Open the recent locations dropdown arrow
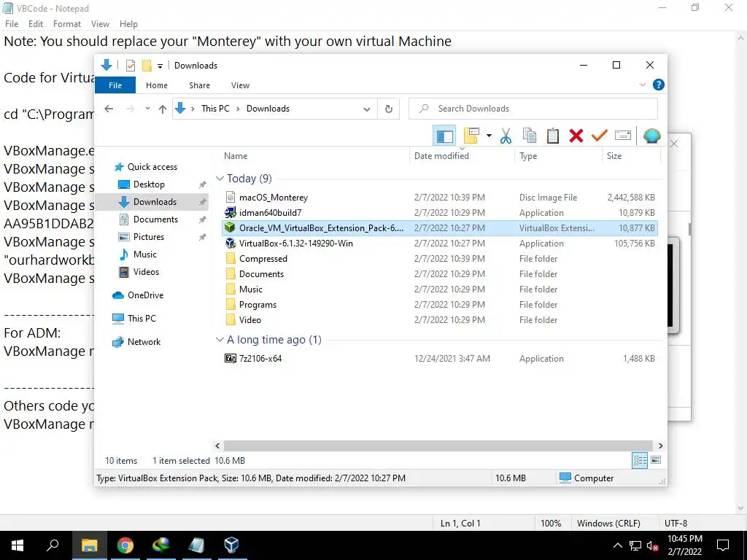Viewport: 747px width, 560px height. point(147,109)
